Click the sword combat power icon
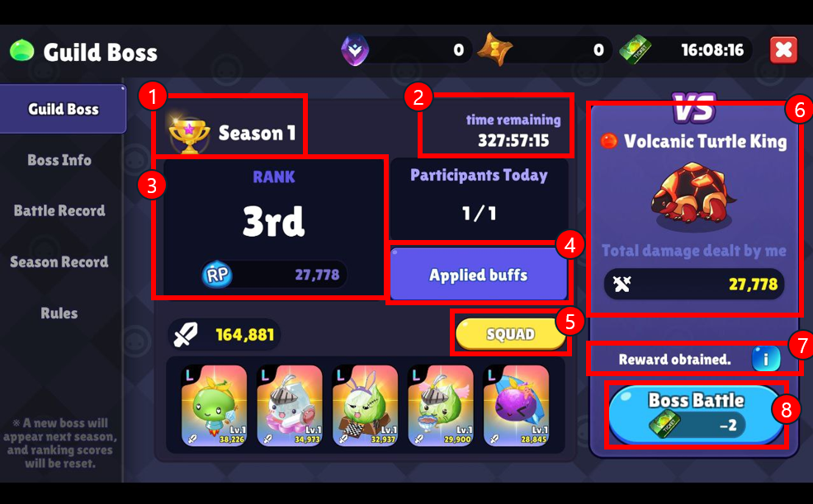The width and height of the screenshot is (813, 504). 186,335
